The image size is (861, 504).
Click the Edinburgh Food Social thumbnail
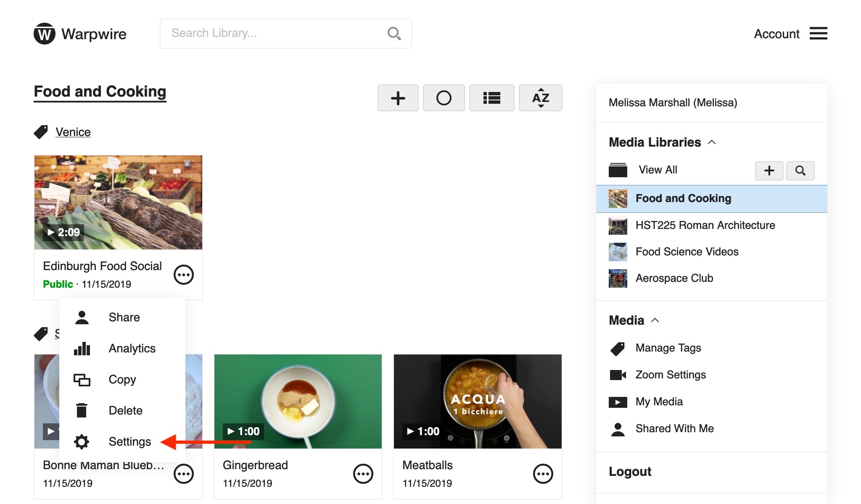click(x=118, y=202)
